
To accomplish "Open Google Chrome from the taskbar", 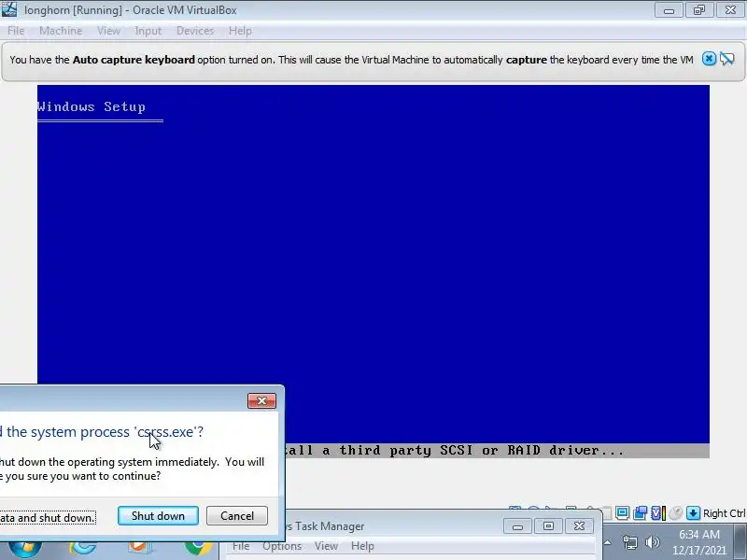I will click(x=199, y=548).
